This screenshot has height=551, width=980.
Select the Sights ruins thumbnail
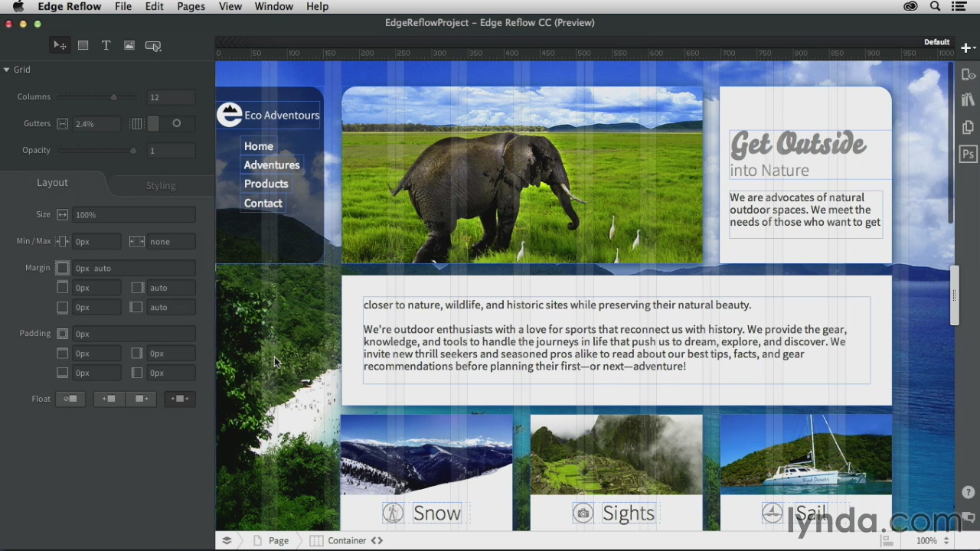616,455
